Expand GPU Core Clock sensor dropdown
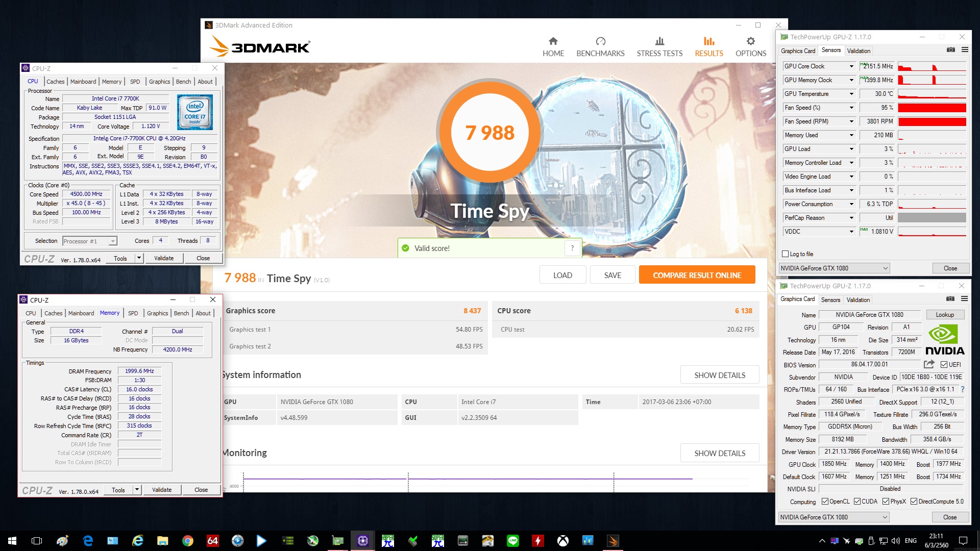The image size is (980, 551). point(851,66)
